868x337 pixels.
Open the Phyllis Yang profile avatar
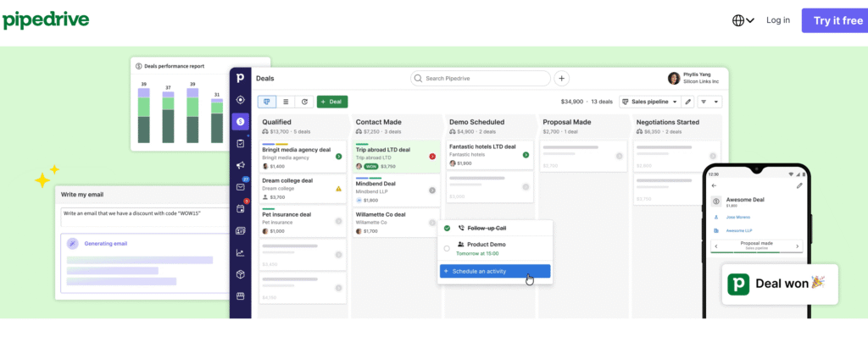coord(674,78)
